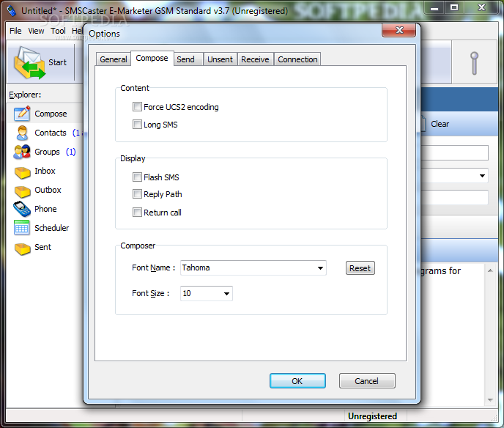The image size is (504, 428).
Task: Select Phone text in Explorer list
Action: pos(45,209)
